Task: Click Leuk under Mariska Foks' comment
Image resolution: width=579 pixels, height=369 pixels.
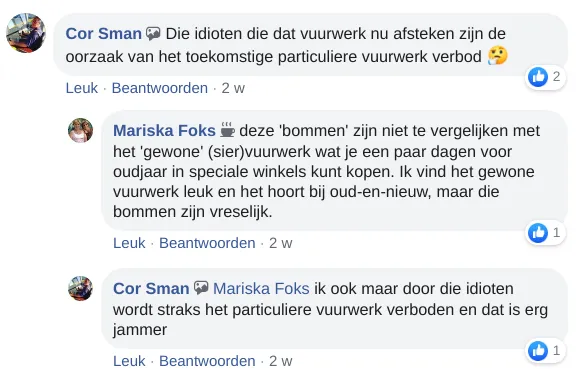Action: (x=129, y=243)
